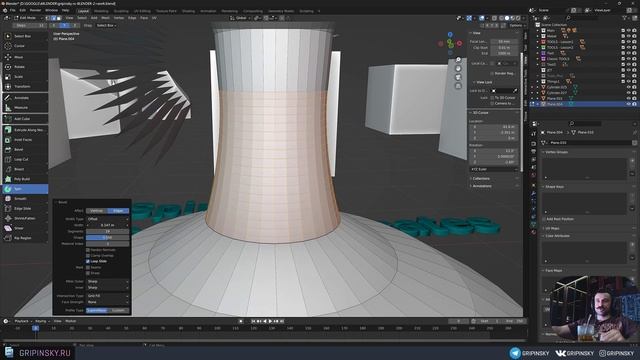Viewport: 640px width, 360px height.
Task: Select the Annotate tool
Action: pyautogui.click(x=25, y=98)
